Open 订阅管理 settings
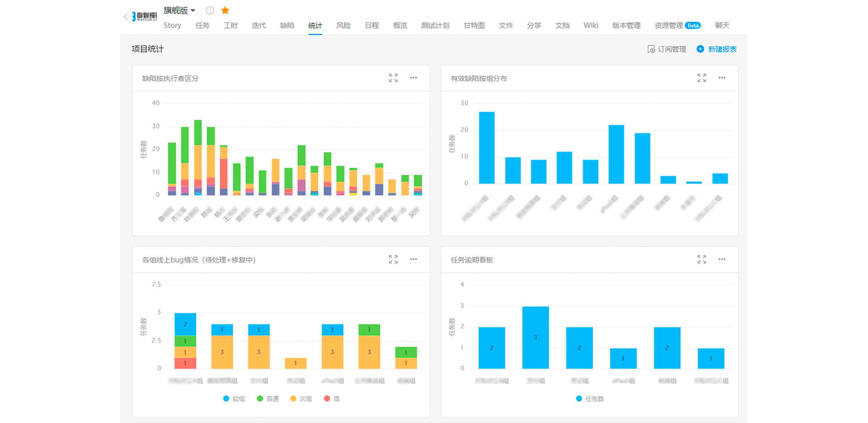 point(667,49)
